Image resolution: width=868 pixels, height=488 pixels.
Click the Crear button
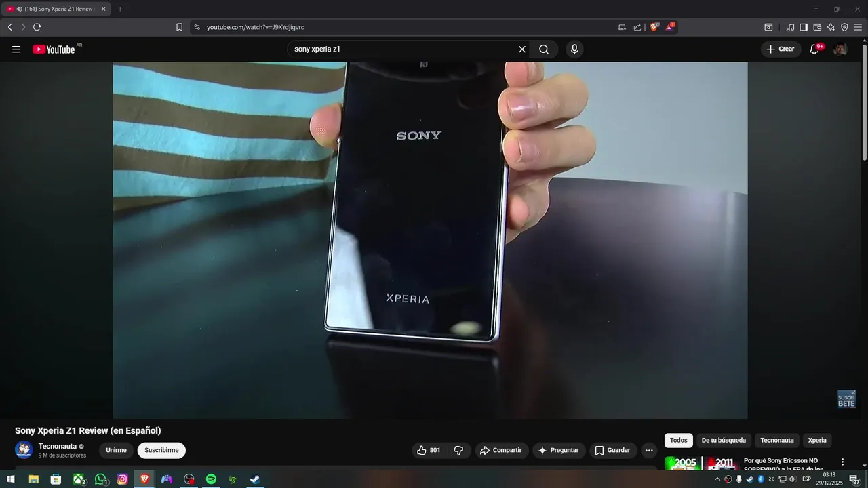coord(781,49)
